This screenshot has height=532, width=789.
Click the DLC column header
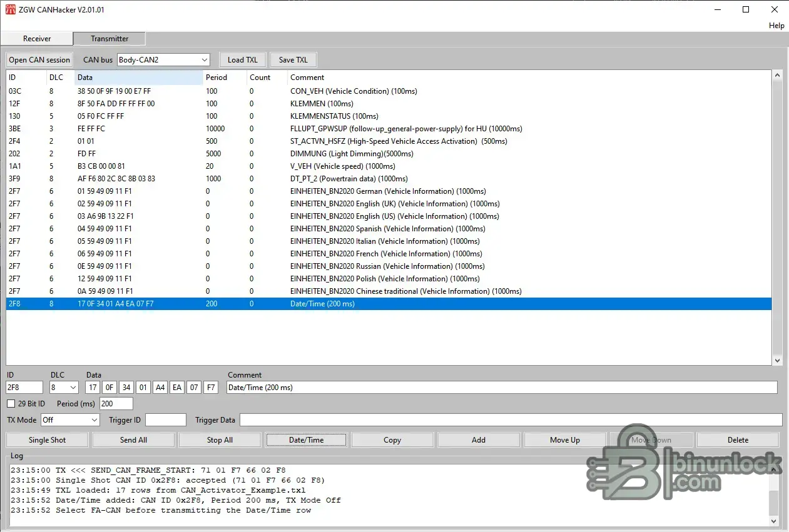click(x=61, y=78)
